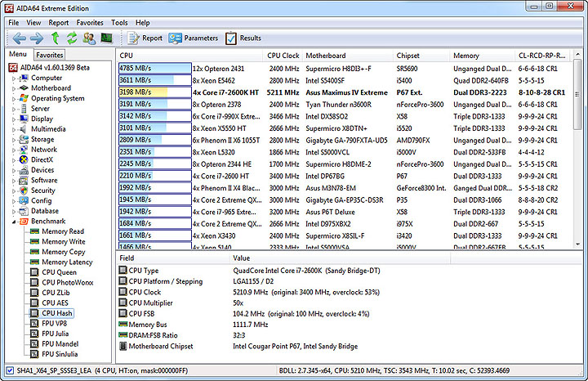The image size is (588, 381).
Task: Click the green up arrow toolbar icon
Action: pos(56,38)
